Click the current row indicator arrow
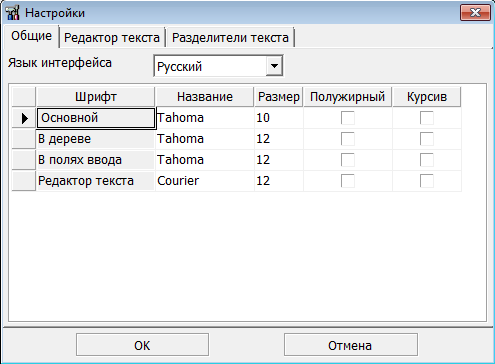The height and width of the screenshot is (364, 495). pyautogui.click(x=24, y=118)
